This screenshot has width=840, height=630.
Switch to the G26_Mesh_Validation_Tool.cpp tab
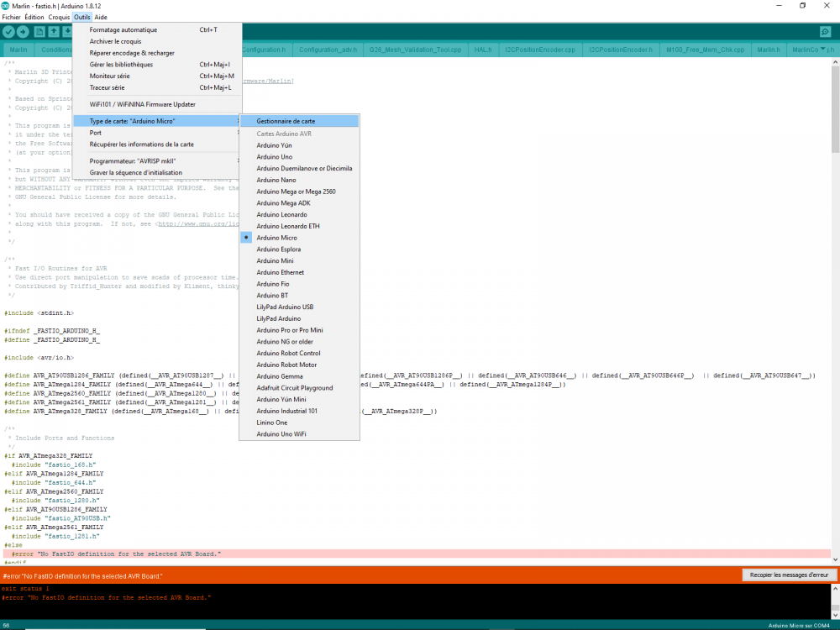click(x=415, y=50)
